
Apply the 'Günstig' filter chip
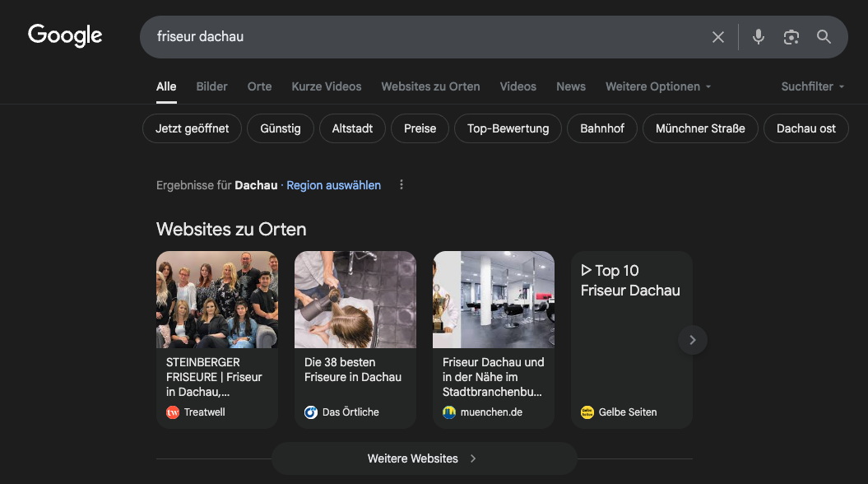click(281, 128)
